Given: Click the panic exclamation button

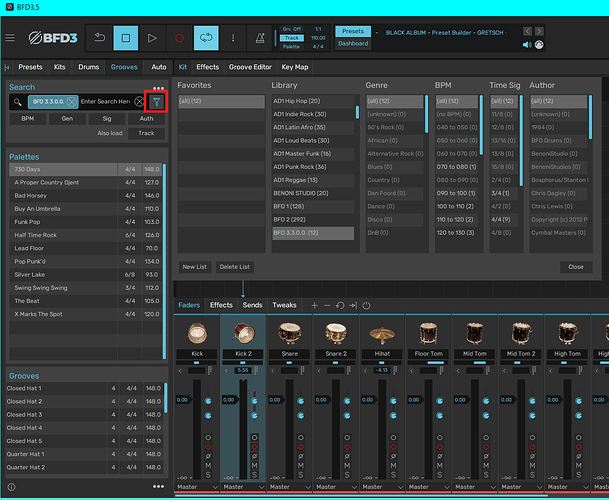Looking at the screenshot, I should coord(233,38).
